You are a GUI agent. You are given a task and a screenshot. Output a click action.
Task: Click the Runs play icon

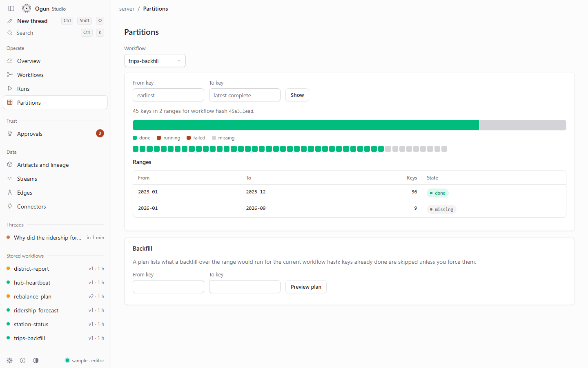[x=10, y=89]
